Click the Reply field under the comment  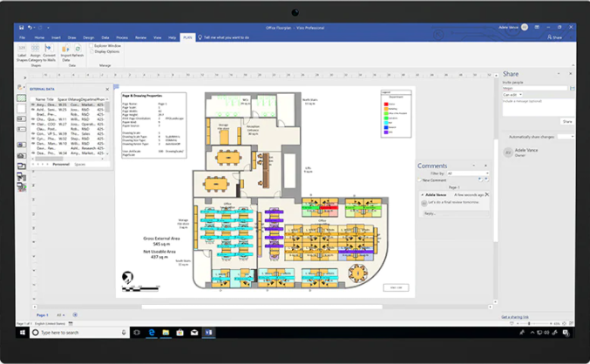tap(456, 213)
